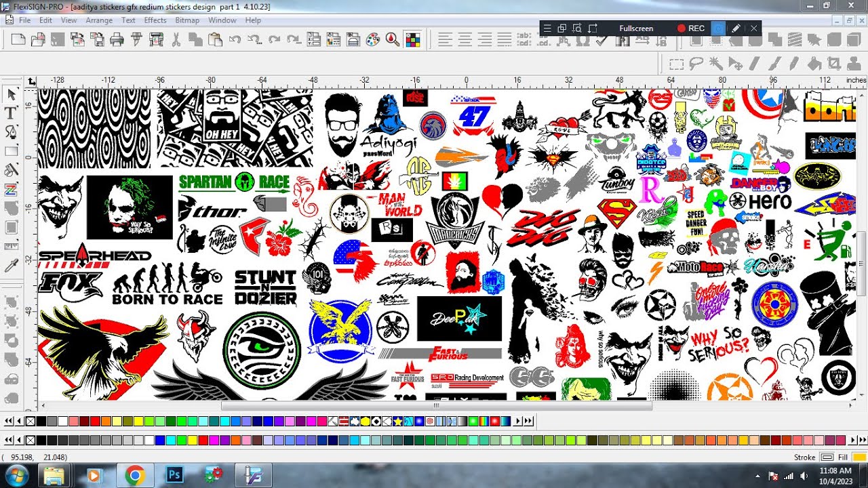Image resolution: width=868 pixels, height=488 pixels.
Task: Open the recorder bar hamburger menu
Action: [x=547, y=28]
